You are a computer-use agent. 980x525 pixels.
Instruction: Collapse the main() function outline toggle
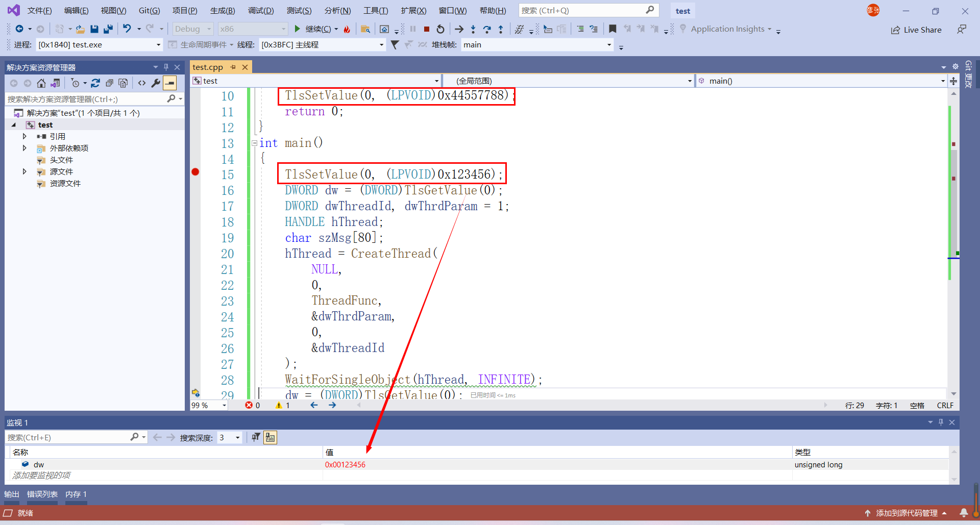(x=254, y=143)
